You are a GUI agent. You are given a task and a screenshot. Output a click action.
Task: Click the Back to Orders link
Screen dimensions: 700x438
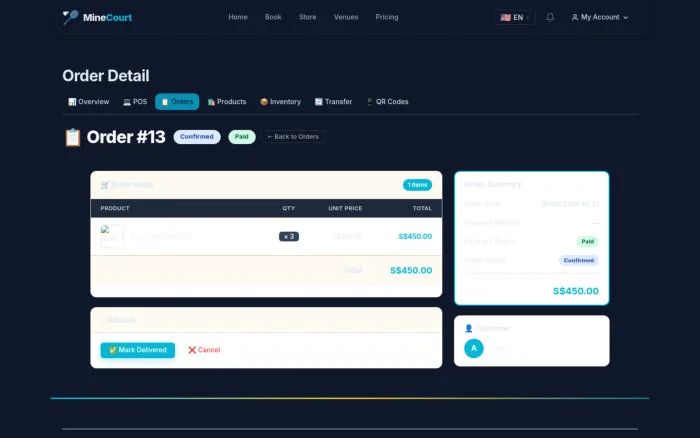[x=293, y=137]
